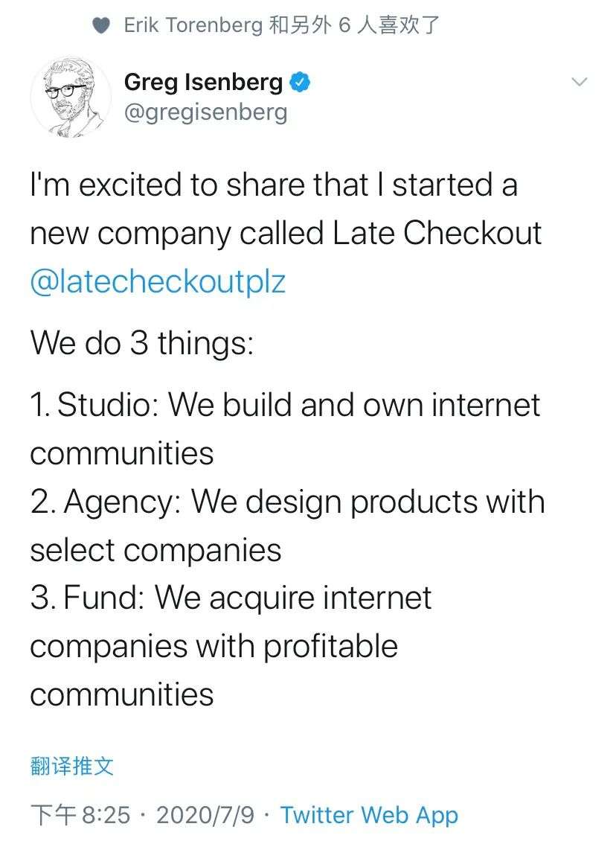
Task: Click the 下午8:25 timestamp
Action: (x=80, y=816)
